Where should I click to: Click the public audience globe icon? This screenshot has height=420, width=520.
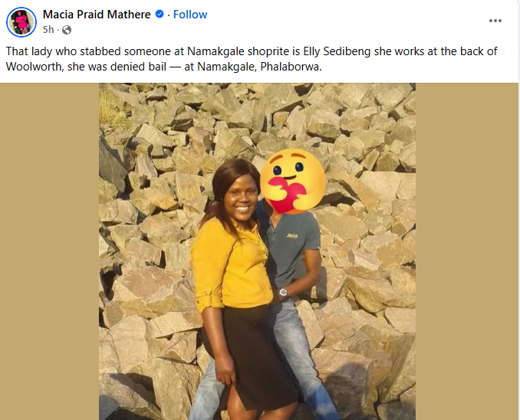[67, 30]
